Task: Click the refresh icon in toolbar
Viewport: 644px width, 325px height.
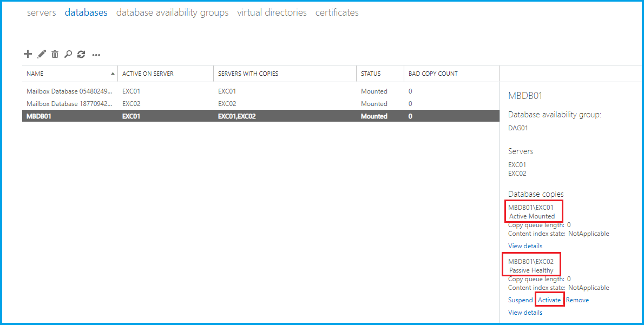Action: (x=81, y=54)
